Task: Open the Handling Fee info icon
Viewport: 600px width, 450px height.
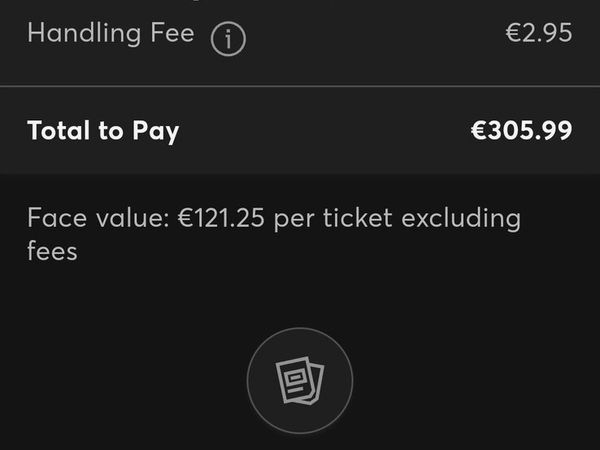Action: [x=228, y=39]
